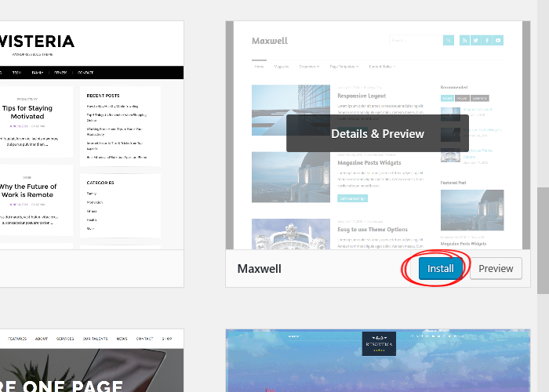Click 'Responsive Layout' post title
The image size is (549, 392).
point(362,96)
